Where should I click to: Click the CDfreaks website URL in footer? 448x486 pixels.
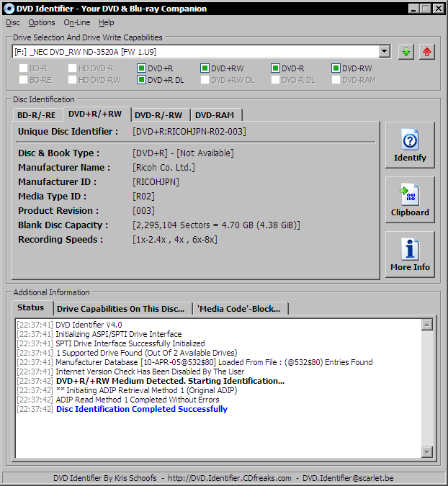click(230, 478)
